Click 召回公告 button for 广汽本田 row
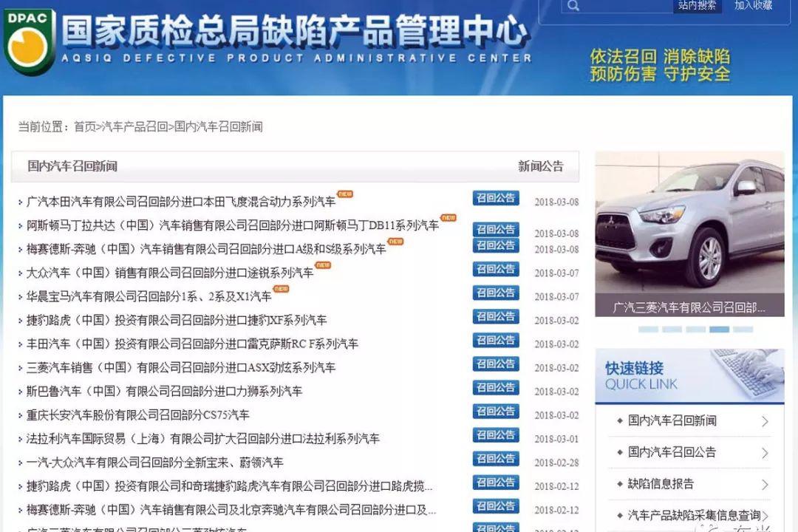The height and width of the screenshot is (532, 798). (x=496, y=198)
